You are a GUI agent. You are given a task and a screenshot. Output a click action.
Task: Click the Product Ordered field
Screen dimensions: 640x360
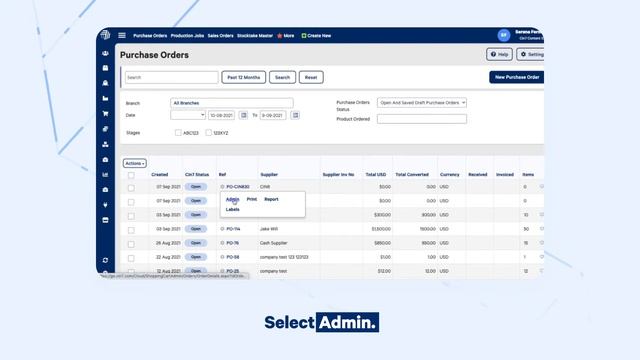click(422, 119)
